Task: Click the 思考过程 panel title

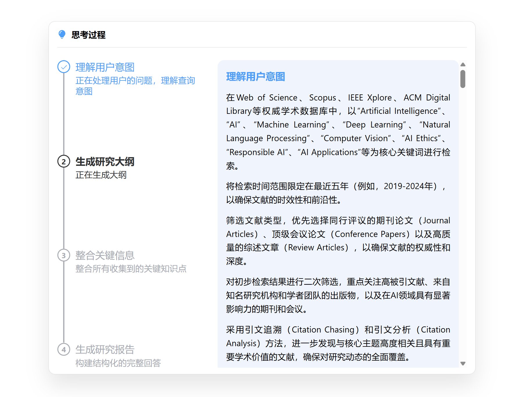Action: [88, 35]
